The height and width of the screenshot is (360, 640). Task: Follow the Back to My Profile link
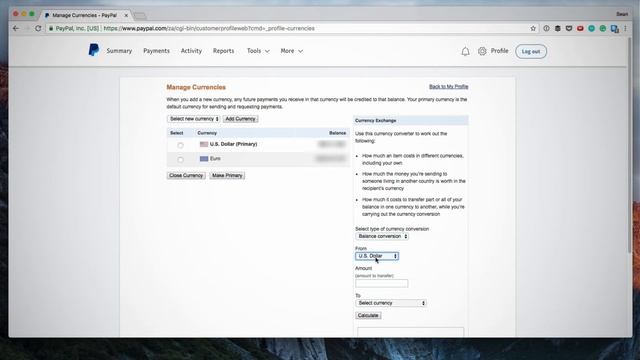449,87
